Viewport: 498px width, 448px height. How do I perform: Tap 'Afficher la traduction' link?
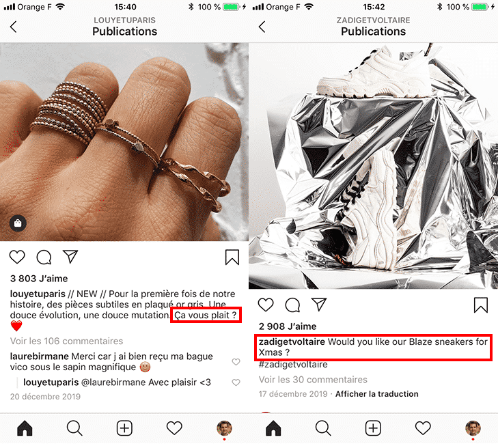tap(376, 394)
